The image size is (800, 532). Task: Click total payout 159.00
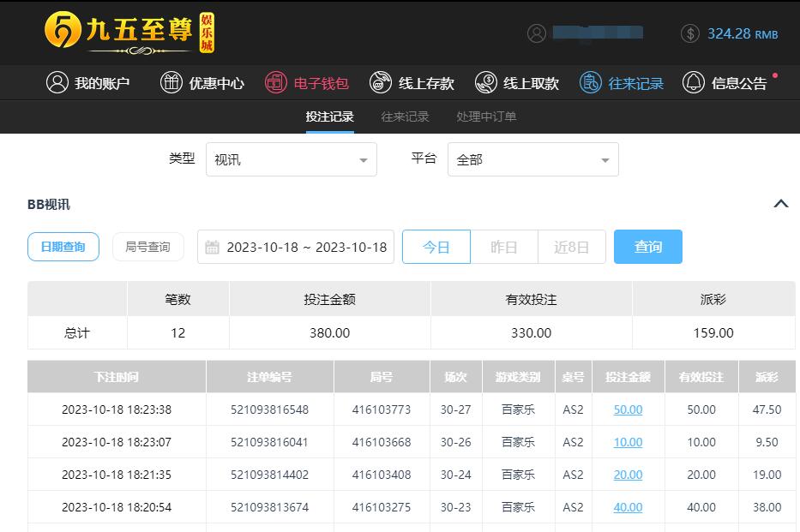coord(713,332)
